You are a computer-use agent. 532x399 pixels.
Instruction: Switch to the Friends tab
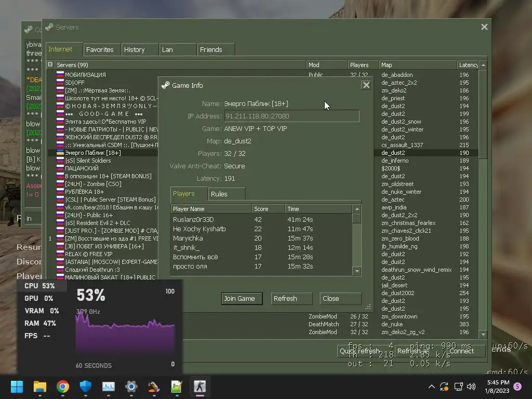pos(216,49)
